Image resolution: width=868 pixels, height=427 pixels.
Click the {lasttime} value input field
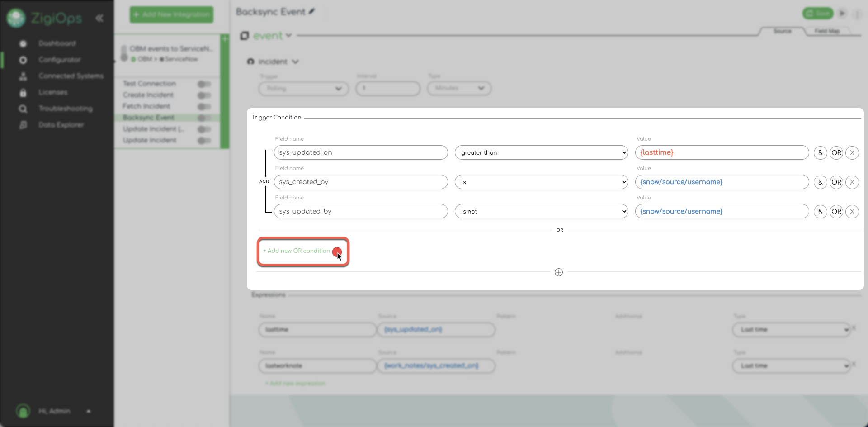tap(722, 153)
